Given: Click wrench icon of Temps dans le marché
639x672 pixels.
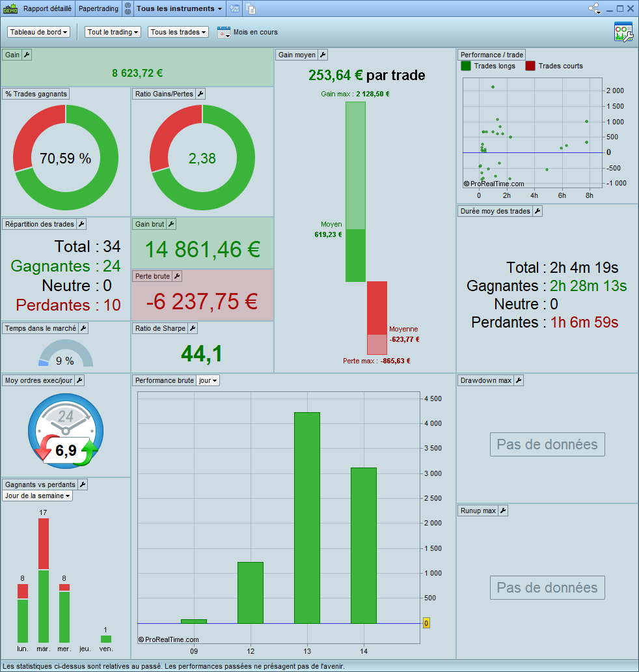Looking at the screenshot, I should [x=83, y=328].
